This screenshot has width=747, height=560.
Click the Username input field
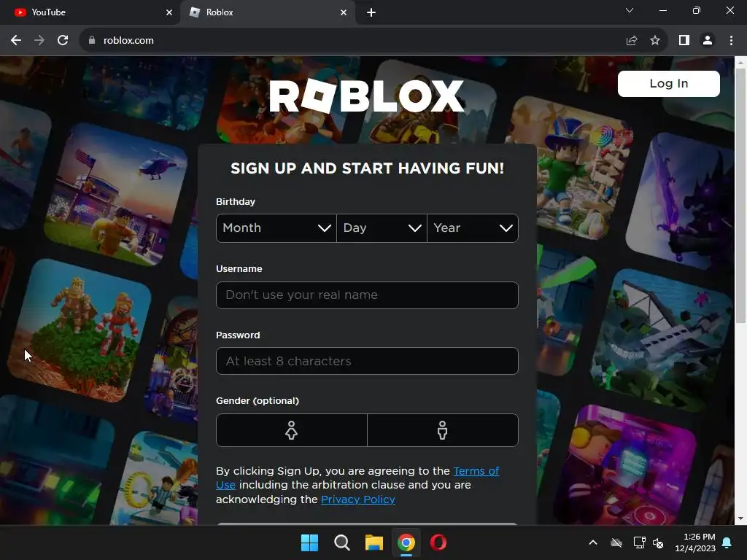[x=367, y=295]
